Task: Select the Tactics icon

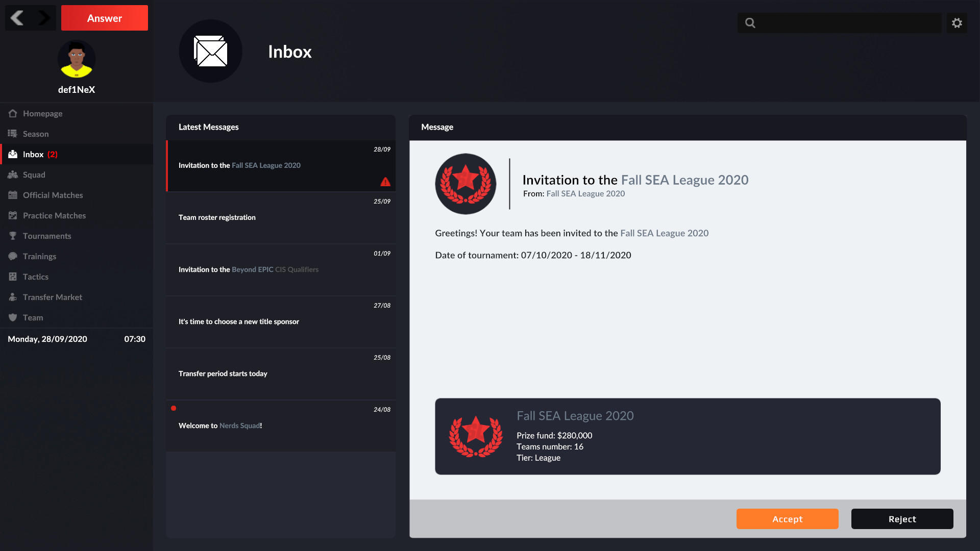Action: pos(13,277)
